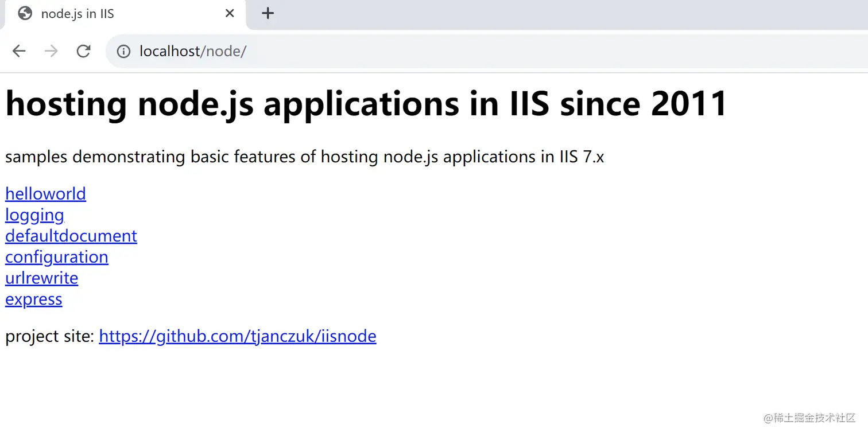
Task: Select the 'node.js in IIS' tab
Action: click(x=125, y=14)
